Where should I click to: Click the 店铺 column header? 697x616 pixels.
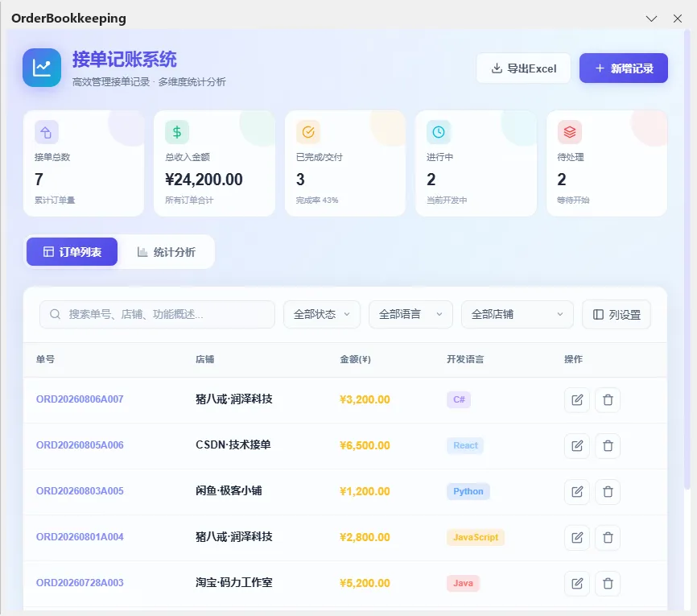205,359
